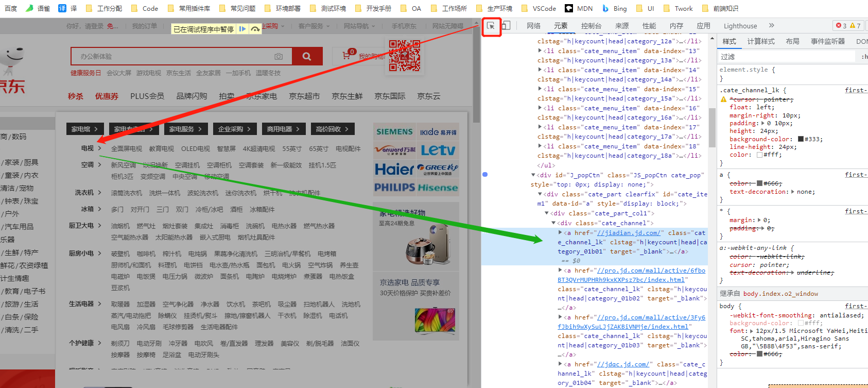Switch to the 计算样式 pane tab
The height and width of the screenshot is (388, 868).
click(x=761, y=41)
